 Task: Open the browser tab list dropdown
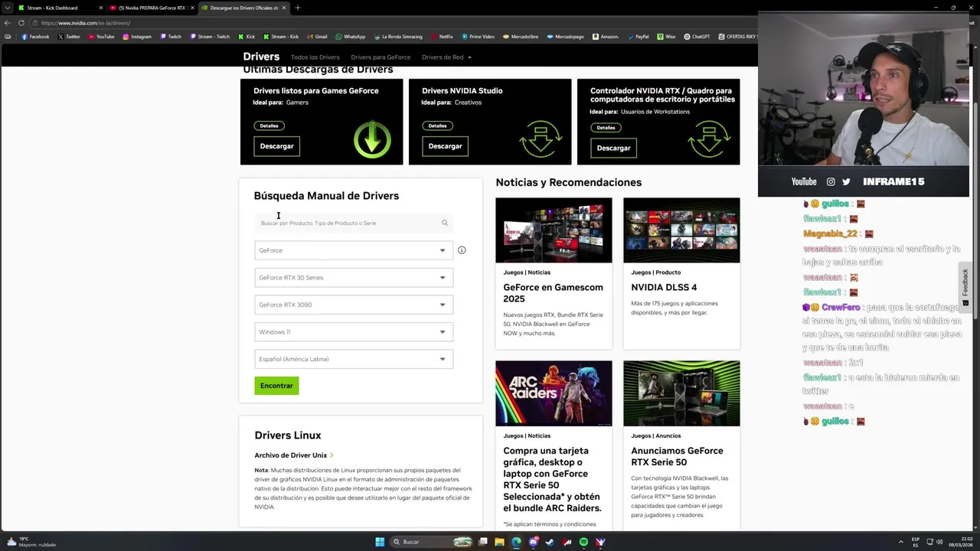[7, 8]
